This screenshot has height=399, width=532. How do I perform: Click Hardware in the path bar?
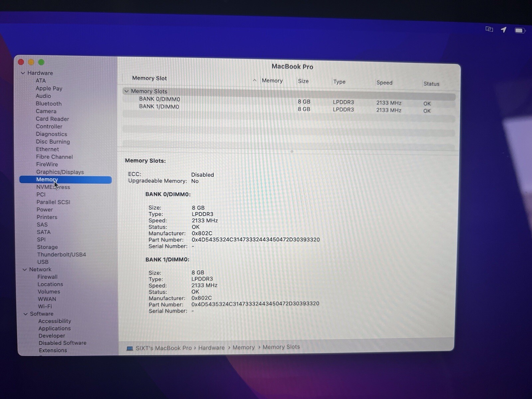pyautogui.click(x=211, y=348)
